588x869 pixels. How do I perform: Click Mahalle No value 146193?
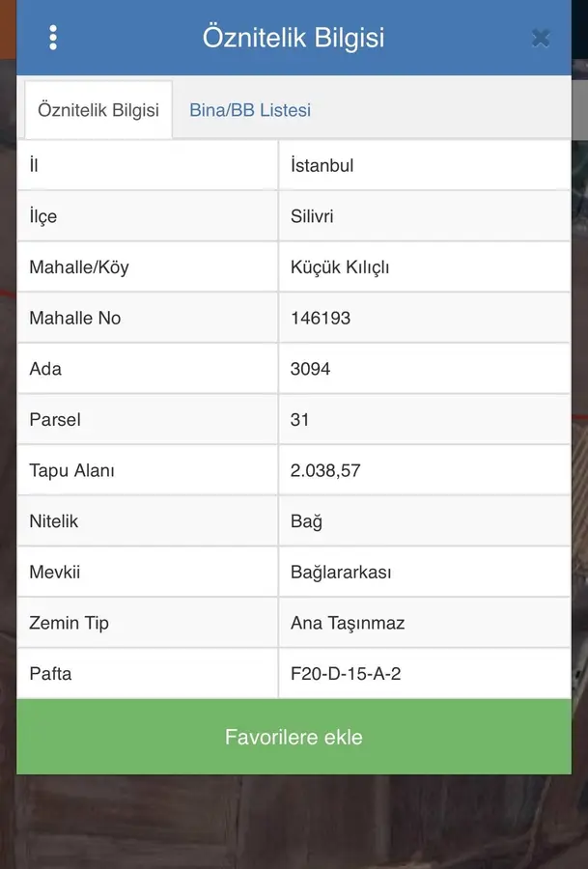(321, 318)
